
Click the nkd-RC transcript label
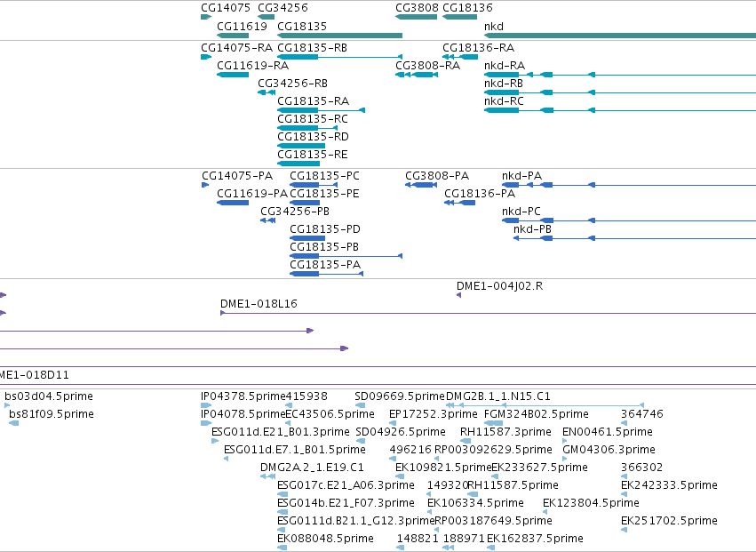pos(504,101)
